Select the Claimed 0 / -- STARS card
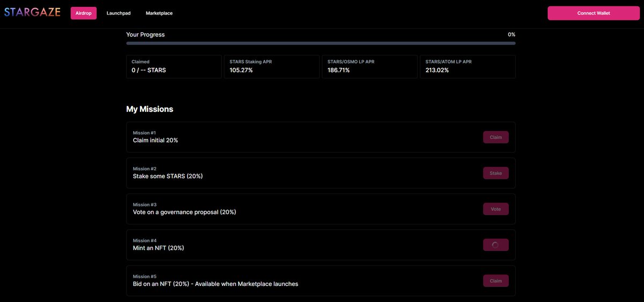644x302 pixels. [174, 67]
